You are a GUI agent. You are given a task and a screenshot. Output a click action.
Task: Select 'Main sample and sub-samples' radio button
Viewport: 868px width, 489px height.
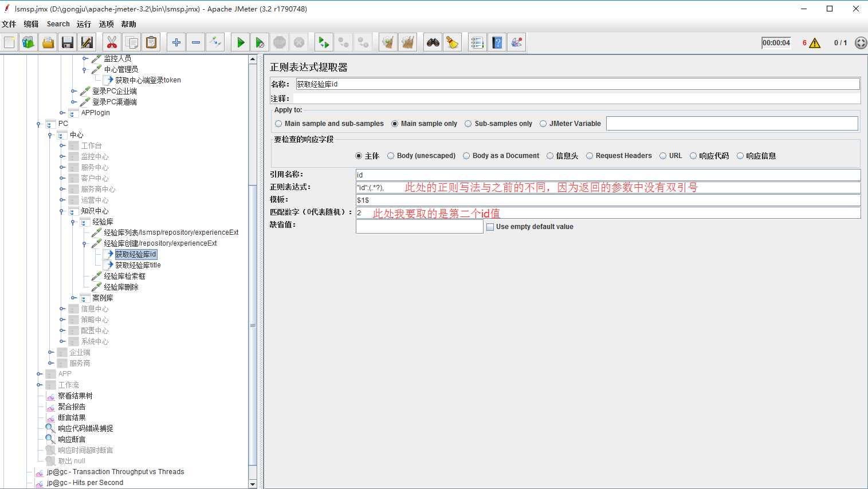[329, 124]
